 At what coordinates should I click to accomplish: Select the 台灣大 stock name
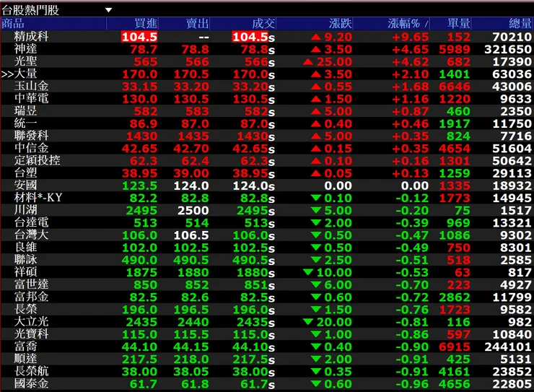pyautogui.click(x=31, y=235)
